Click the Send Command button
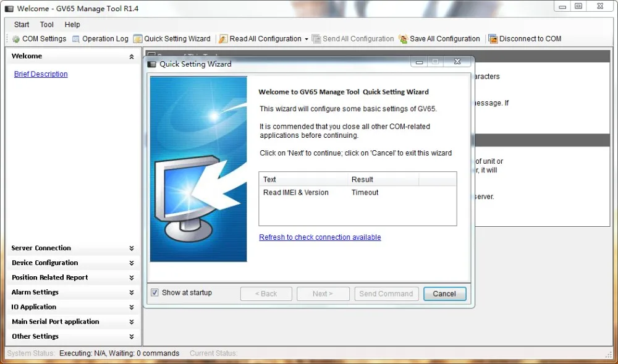 coord(386,294)
